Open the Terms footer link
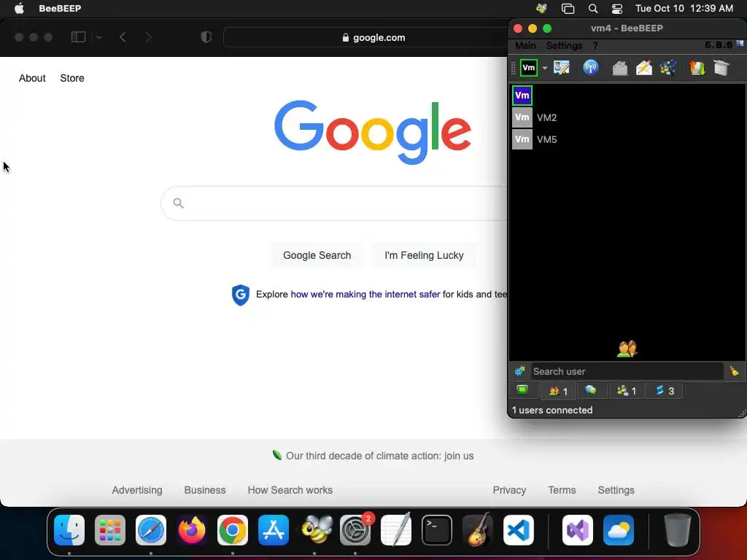 coord(562,490)
